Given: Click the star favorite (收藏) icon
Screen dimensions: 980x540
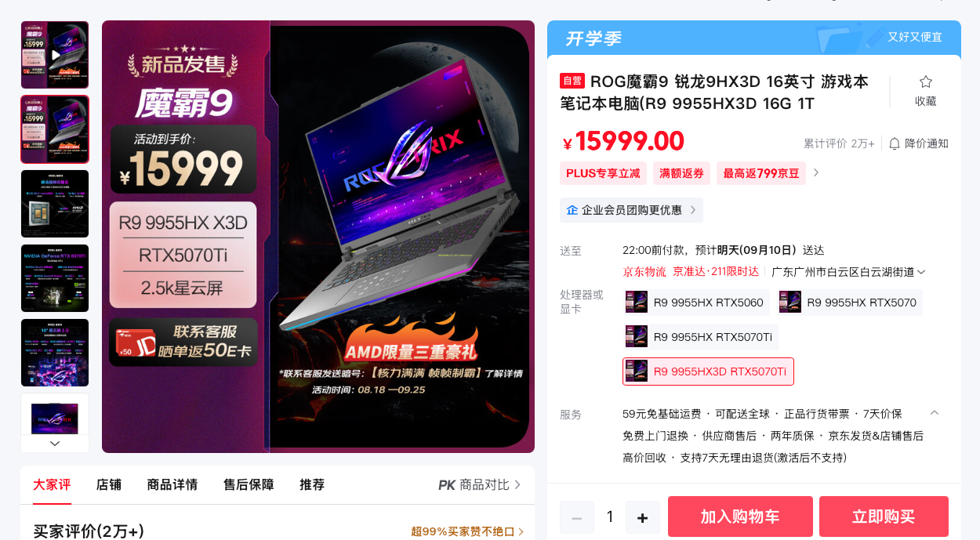Looking at the screenshot, I should [925, 82].
